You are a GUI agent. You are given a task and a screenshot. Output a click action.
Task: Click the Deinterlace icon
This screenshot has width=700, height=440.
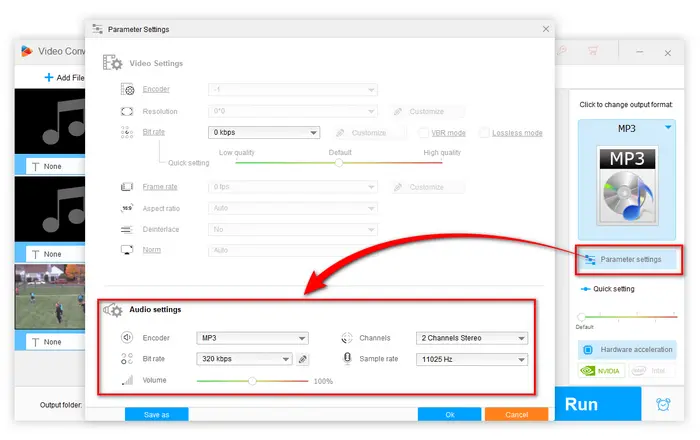[x=127, y=229]
